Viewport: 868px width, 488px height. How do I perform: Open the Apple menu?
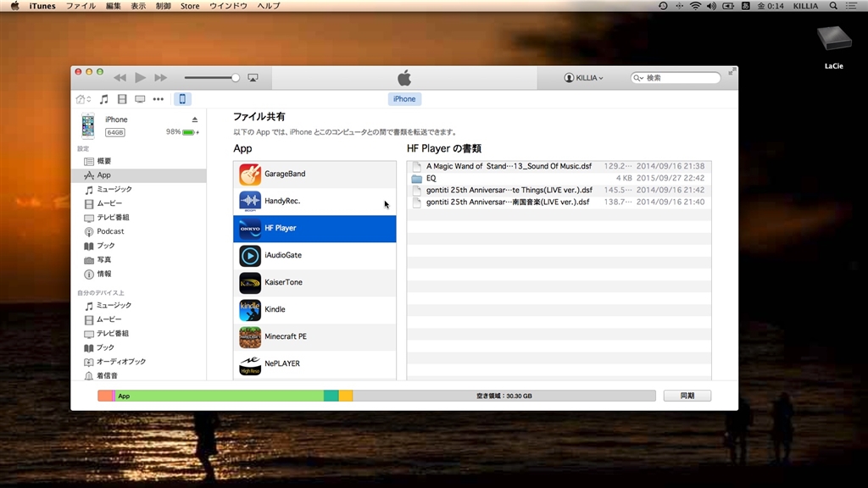click(15, 6)
